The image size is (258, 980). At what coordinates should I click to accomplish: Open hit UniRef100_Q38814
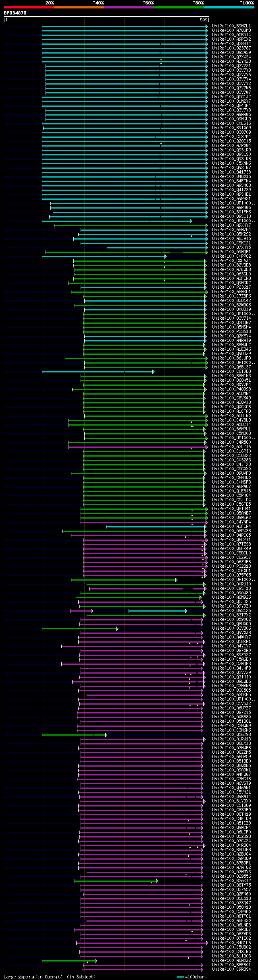pyautogui.click(x=231, y=44)
